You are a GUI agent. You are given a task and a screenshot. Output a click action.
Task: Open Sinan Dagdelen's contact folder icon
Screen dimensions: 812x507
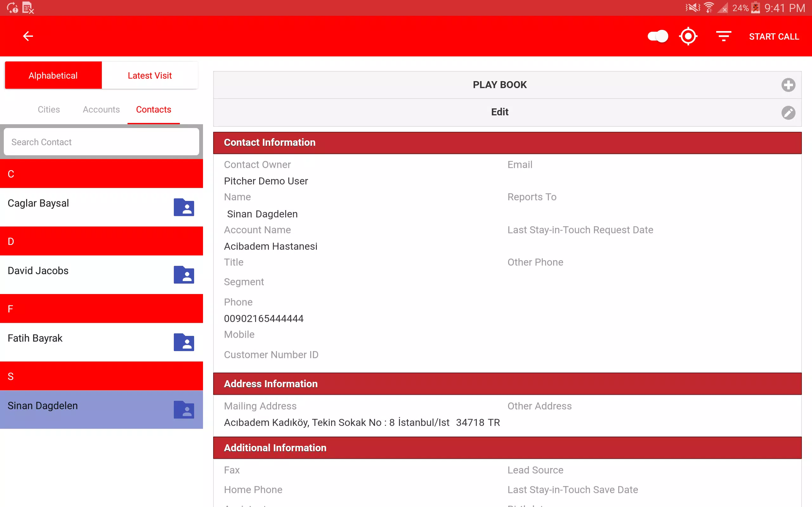pos(184,409)
